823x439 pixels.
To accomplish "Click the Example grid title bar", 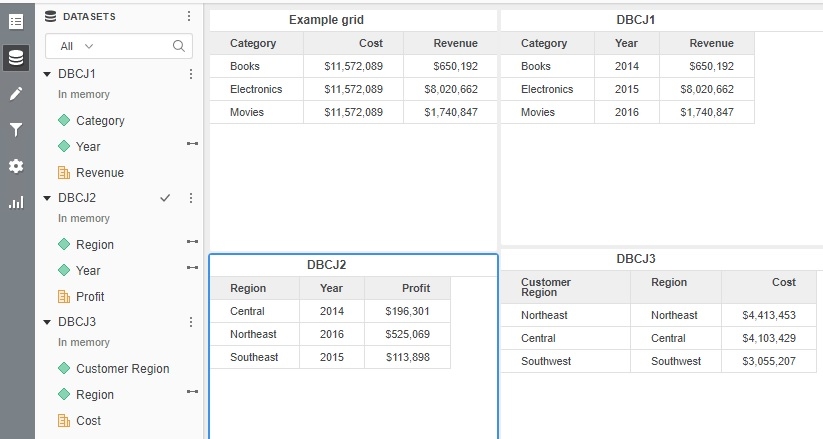I will pos(326,20).
